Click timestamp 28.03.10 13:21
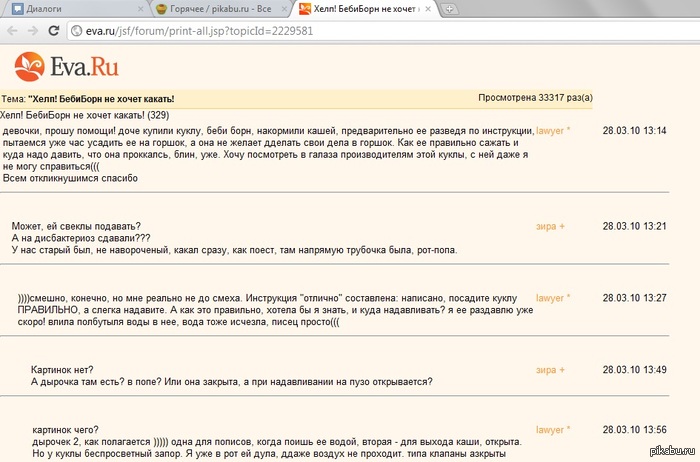The width and height of the screenshot is (700, 462). click(x=634, y=226)
